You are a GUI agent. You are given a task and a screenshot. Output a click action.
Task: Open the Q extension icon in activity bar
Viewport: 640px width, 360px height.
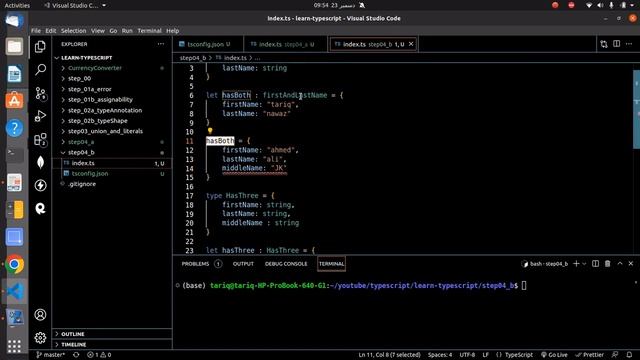click(40, 209)
